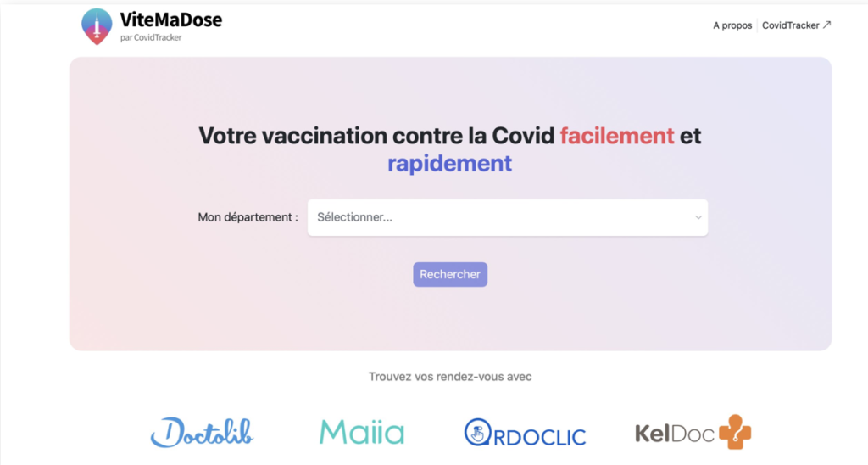The width and height of the screenshot is (868, 465).
Task: Open the A propos page
Action: pyautogui.click(x=732, y=25)
